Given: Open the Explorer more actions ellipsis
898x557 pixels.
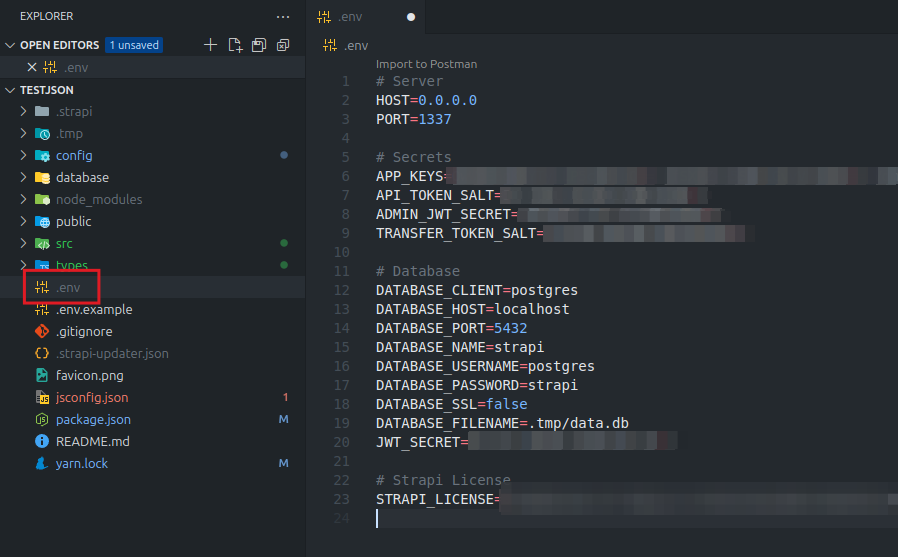Looking at the screenshot, I should (x=283, y=17).
